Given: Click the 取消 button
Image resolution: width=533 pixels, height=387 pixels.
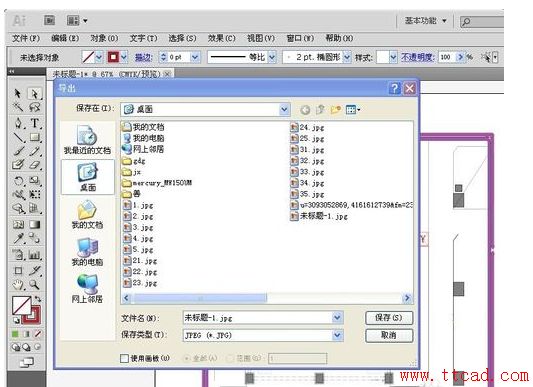Looking at the screenshot, I should pyautogui.click(x=389, y=335).
